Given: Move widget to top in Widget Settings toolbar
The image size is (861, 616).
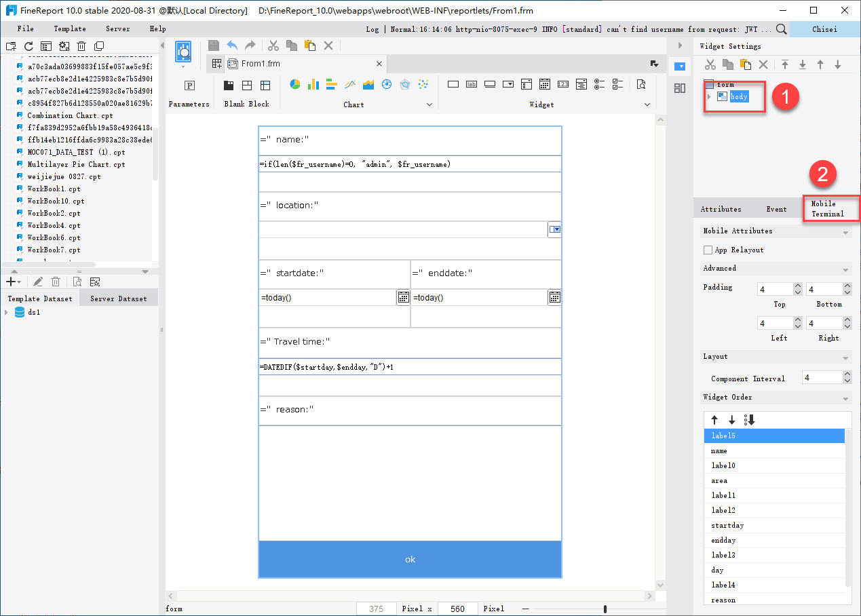Looking at the screenshot, I should click(x=785, y=64).
